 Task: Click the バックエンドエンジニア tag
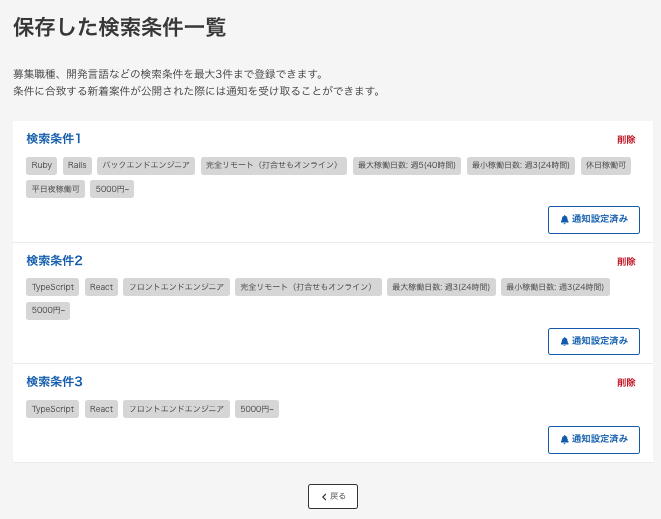point(146,165)
